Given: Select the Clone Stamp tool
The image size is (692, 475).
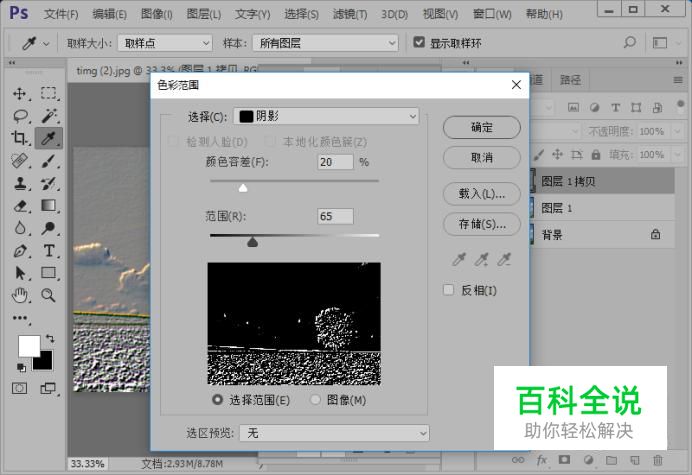Looking at the screenshot, I should tap(20, 183).
